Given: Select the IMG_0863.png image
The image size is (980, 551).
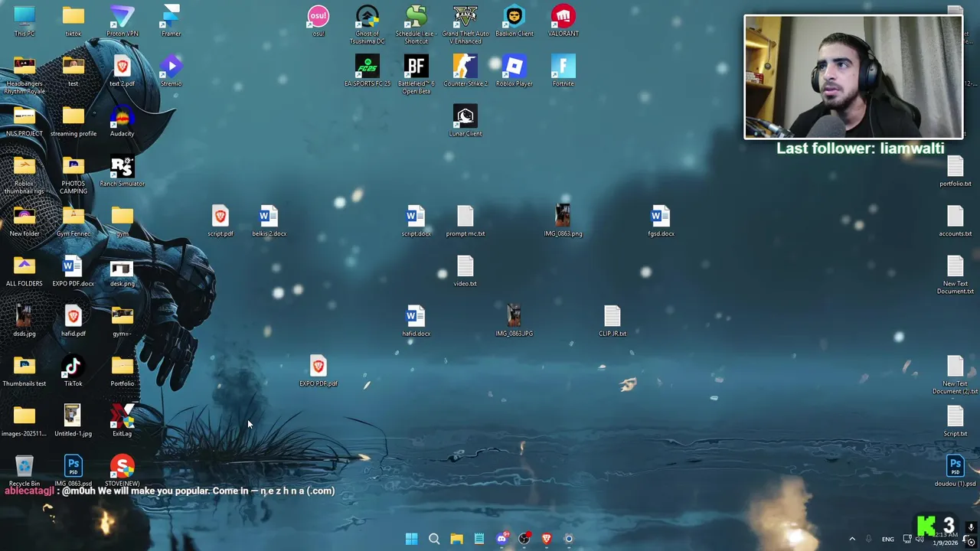Looking at the screenshot, I should (563, 220).
